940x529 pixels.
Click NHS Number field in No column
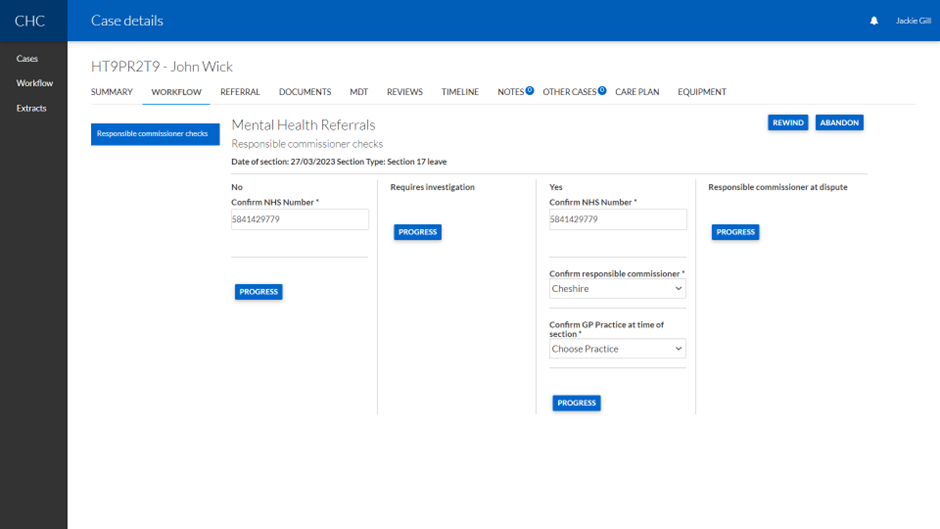pos(299,219)
